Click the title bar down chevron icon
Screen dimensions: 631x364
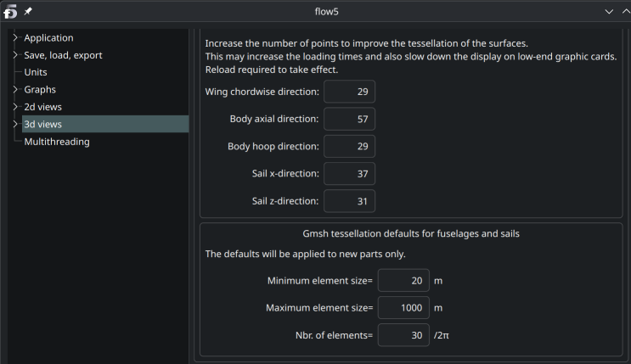pos(607,12)
